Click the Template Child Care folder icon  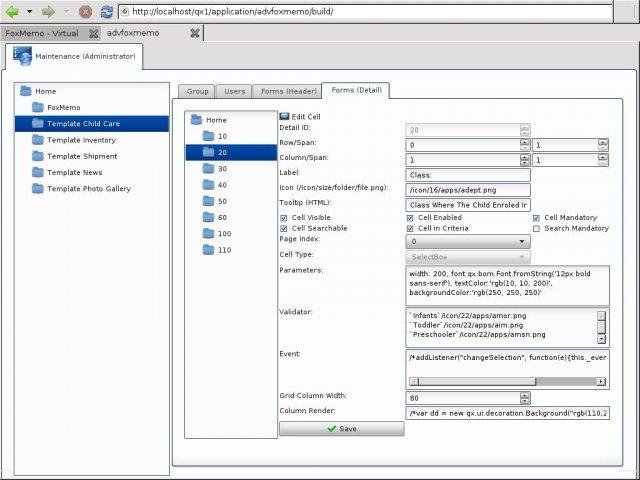(38, 123)
